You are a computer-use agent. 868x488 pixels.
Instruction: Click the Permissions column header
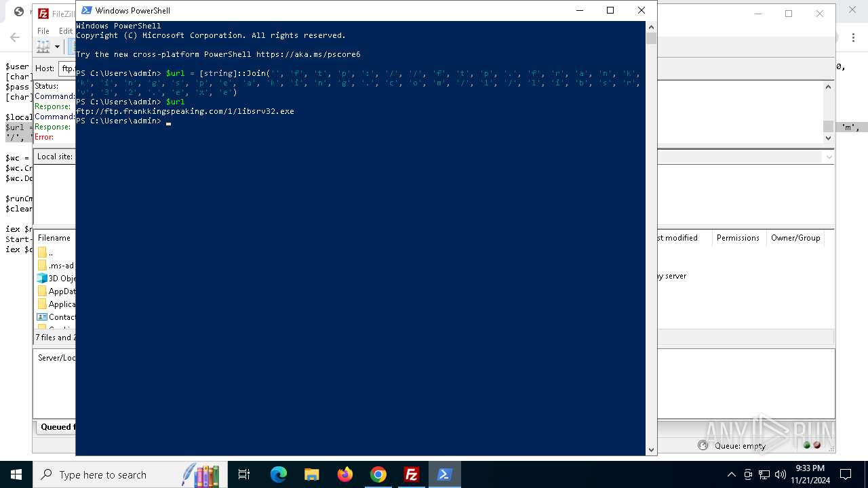(738, 238)
